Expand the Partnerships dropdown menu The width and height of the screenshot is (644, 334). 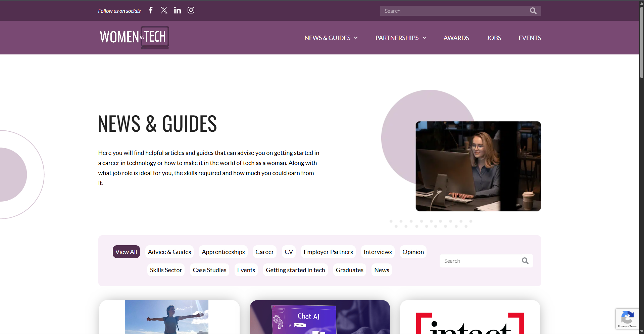[x=401, y=38]
